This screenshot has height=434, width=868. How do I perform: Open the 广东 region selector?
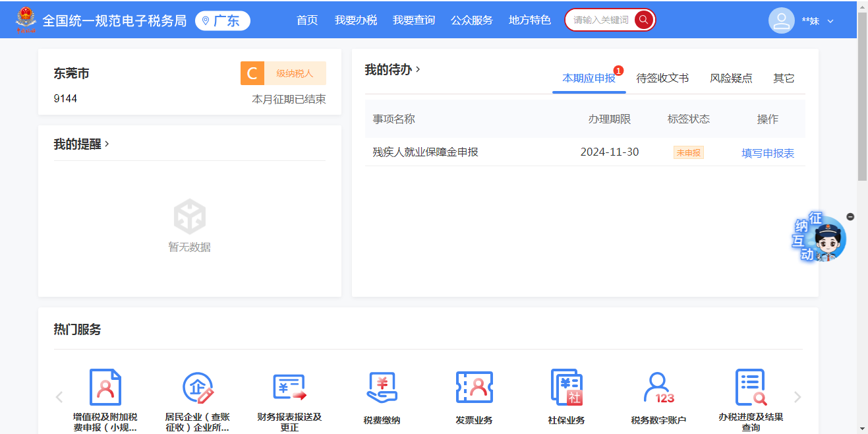click(x=223, y=20)
